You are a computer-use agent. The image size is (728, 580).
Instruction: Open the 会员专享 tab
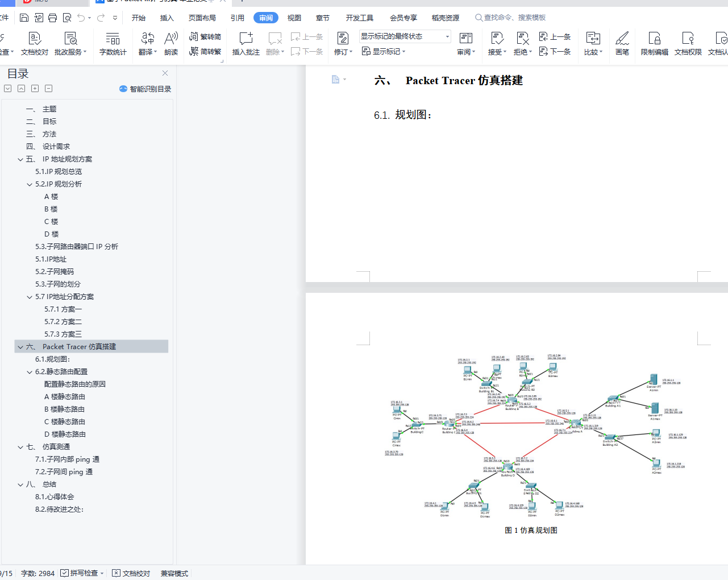[x=403, y=18]
